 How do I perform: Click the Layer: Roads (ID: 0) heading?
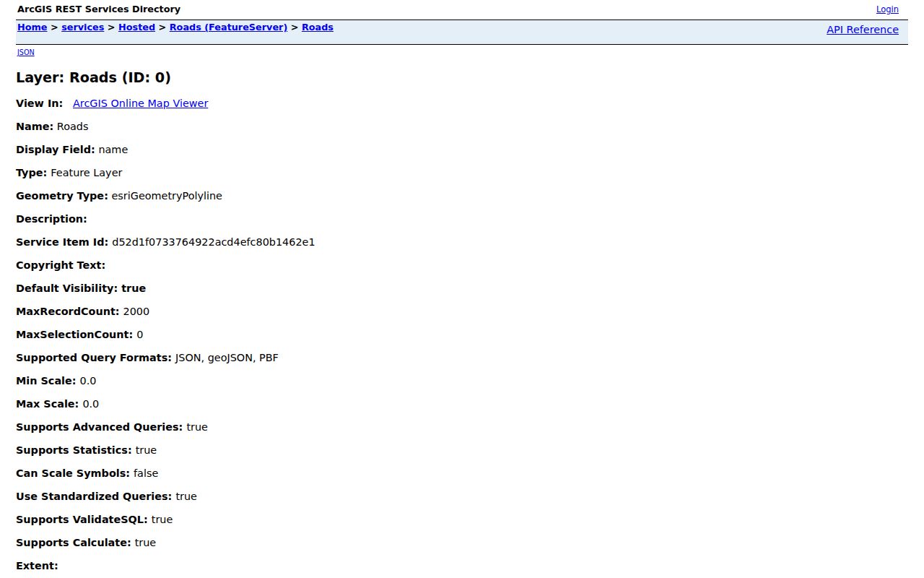coord(93,78)
